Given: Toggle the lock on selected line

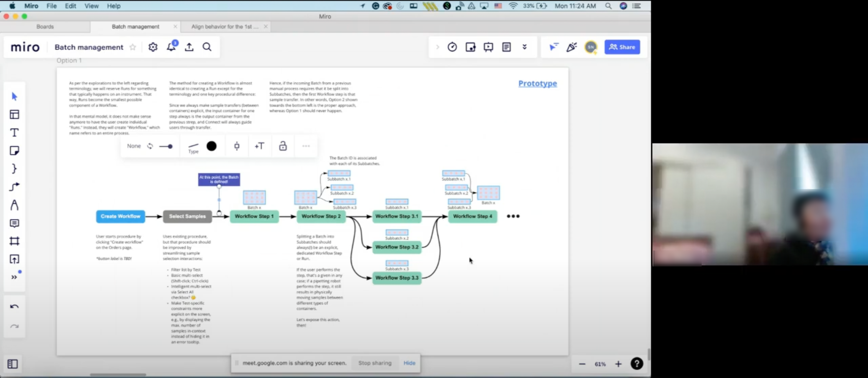Looking at the screenshot, I should [x=283, y=146].
